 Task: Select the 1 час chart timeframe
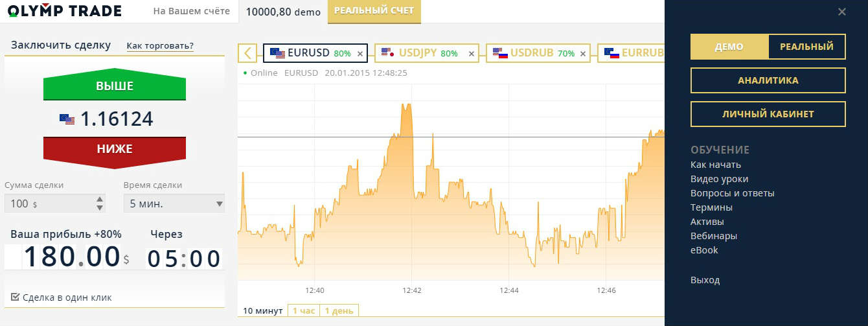click(303, 311)
